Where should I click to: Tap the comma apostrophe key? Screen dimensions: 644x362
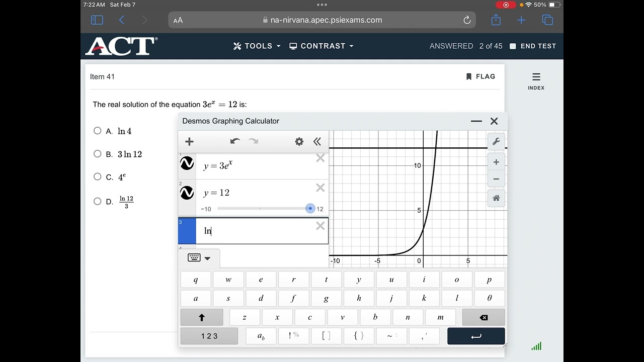tap(424, 336)
